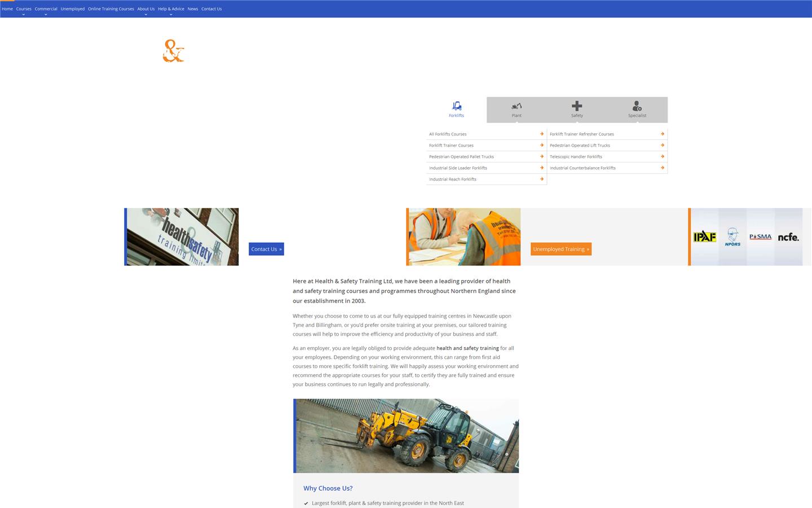Image resolution: width=812 pixels, height=508 pixels.
Task: Open the News menu item
Action: 193,9
